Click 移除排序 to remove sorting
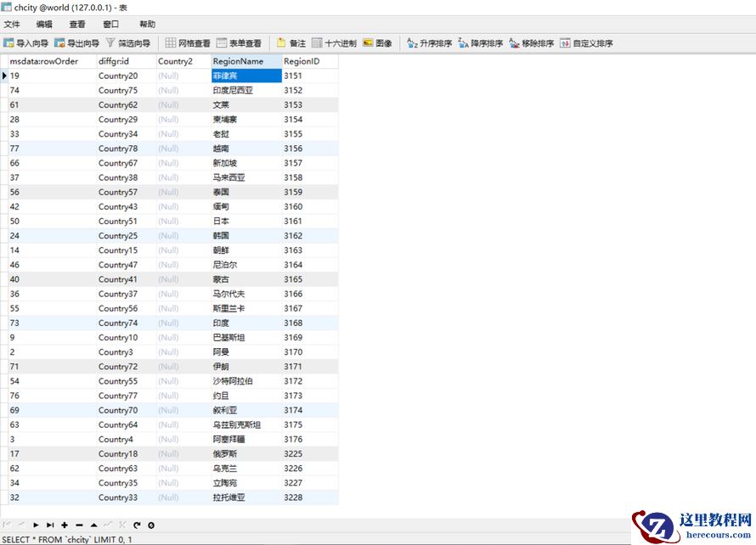Screen dimensions: 756x545 tap(531, 43)
